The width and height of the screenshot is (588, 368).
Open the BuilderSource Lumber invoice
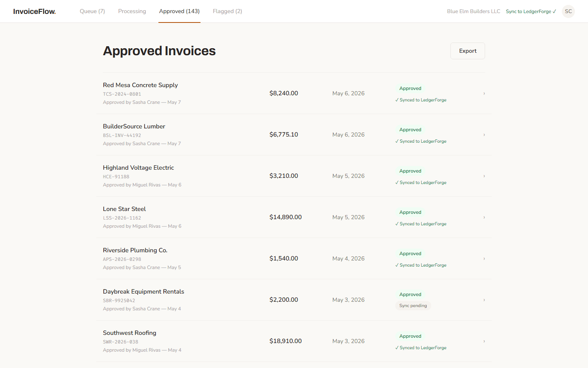[294, 135]
